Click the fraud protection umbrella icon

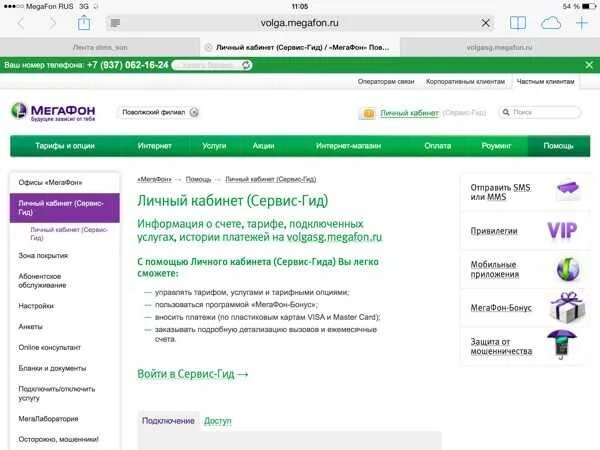[561, 344]
